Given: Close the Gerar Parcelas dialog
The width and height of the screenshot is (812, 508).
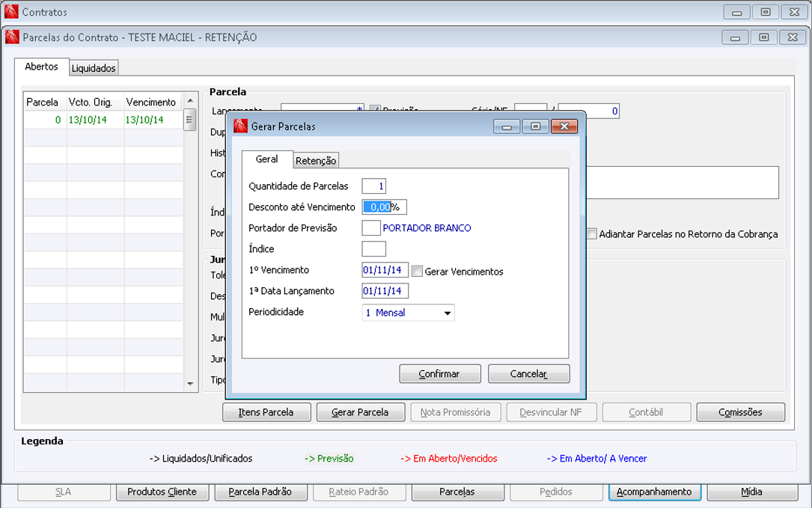Looking at the screenshot, I should [564, 126].
